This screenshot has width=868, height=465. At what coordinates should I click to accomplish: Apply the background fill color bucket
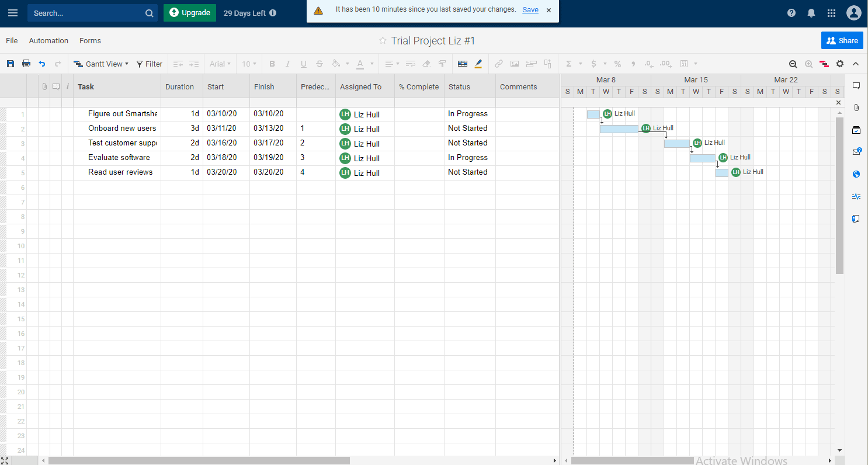pyautogui.click(x=336, y=64)
